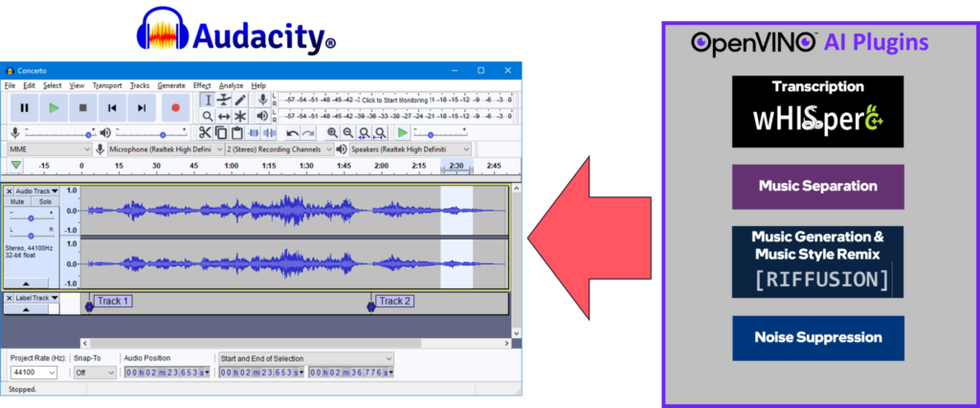
Task: Click the Zoom In magnifier
Action: (x=332, y=133)
